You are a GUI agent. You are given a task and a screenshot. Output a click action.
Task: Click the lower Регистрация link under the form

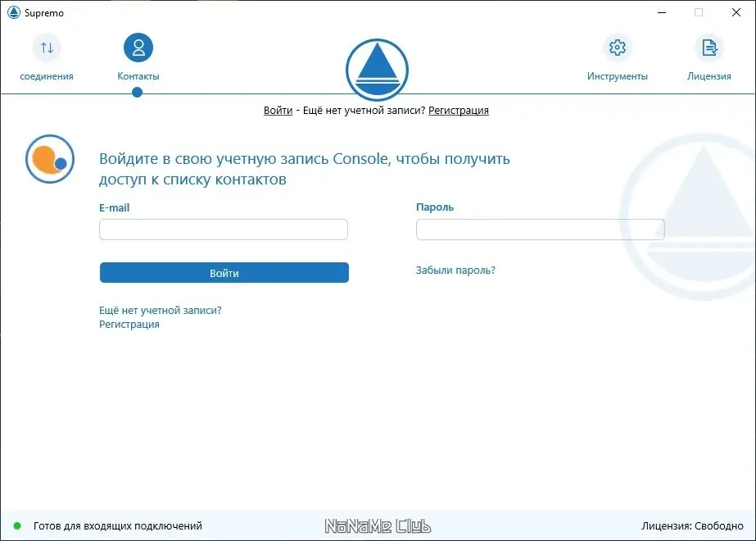coord(129,325)
